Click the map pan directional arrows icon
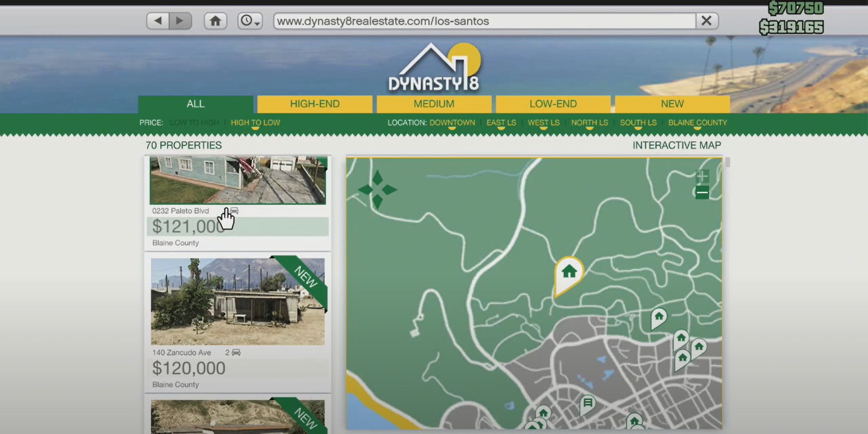This screenshot has width=868, height=434. click(x=377, y=190)
